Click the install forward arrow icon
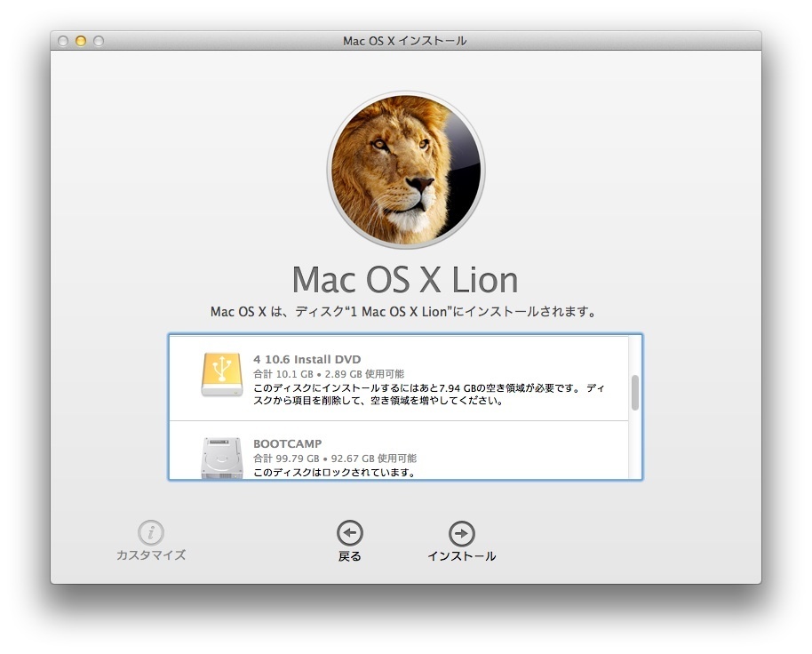 click(x=461, y=533)
